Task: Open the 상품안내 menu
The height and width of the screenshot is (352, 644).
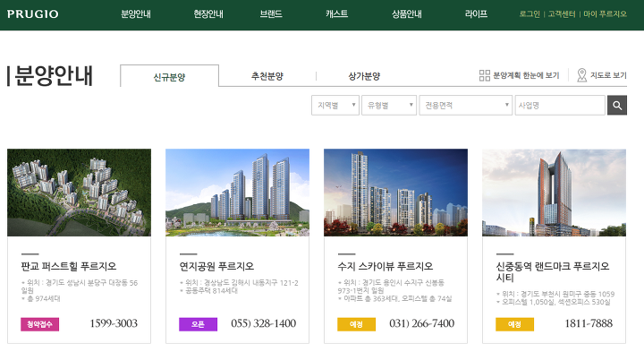Action: pos(407,14)
